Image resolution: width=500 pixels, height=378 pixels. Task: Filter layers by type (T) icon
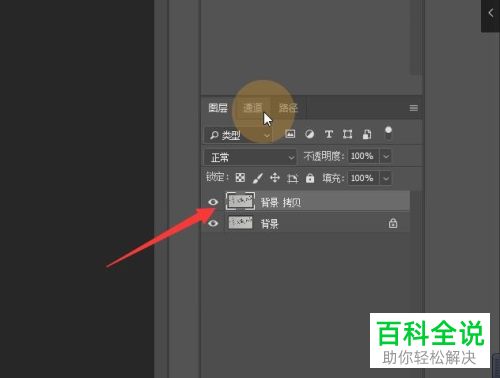tap(329, 134)
